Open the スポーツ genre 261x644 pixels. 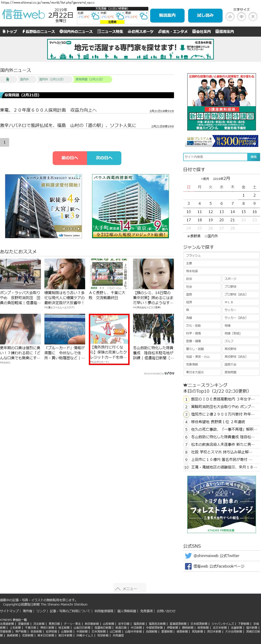[x=241, y=279]
